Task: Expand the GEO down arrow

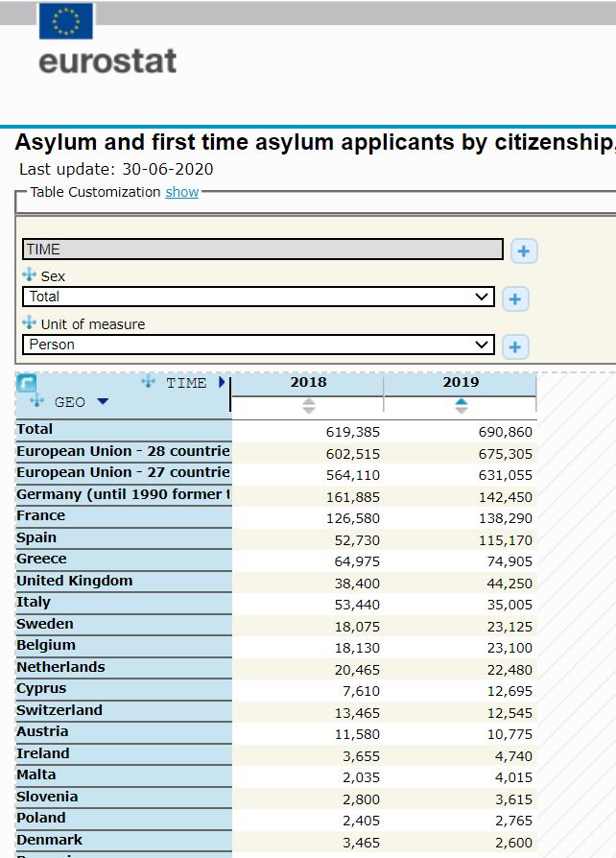Action: pos(103,401)
